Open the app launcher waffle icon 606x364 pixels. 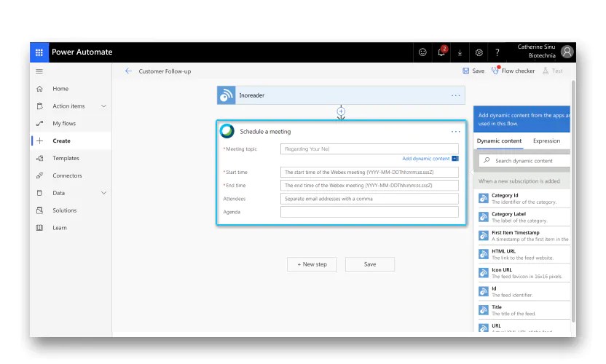tap(39, 52)
